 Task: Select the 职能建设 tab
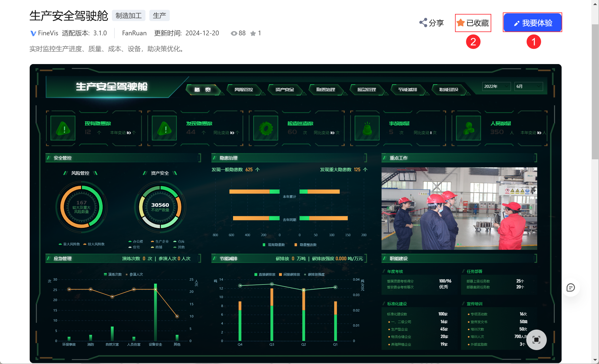tap(449, 89)
